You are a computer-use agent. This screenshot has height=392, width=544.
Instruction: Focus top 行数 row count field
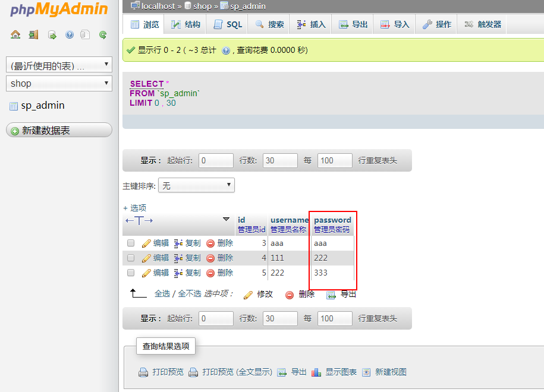[x=280, y=160]
